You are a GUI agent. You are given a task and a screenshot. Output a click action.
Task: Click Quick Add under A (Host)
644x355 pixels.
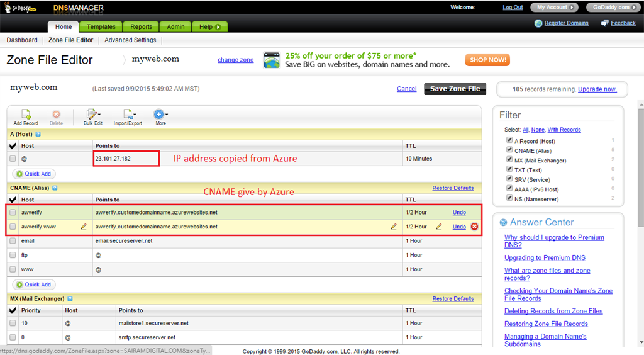(x=34, y=174)
